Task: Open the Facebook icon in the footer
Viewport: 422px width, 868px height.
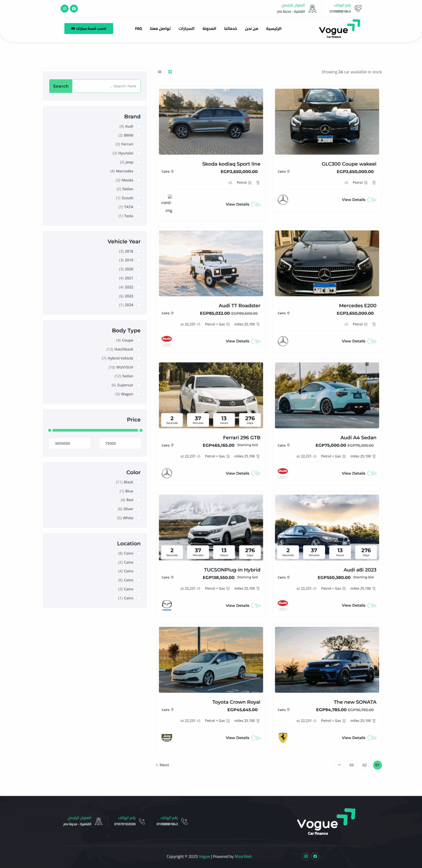Action: pyautogui.click(x=315, y=856)
